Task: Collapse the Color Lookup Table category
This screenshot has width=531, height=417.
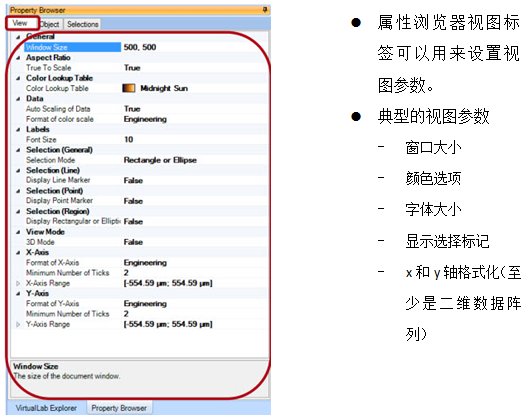Action: [18, 78]
